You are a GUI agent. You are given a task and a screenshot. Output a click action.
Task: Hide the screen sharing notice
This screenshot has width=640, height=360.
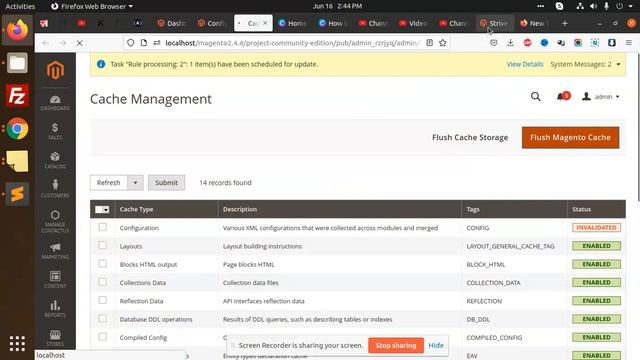[x=436, y=345]
